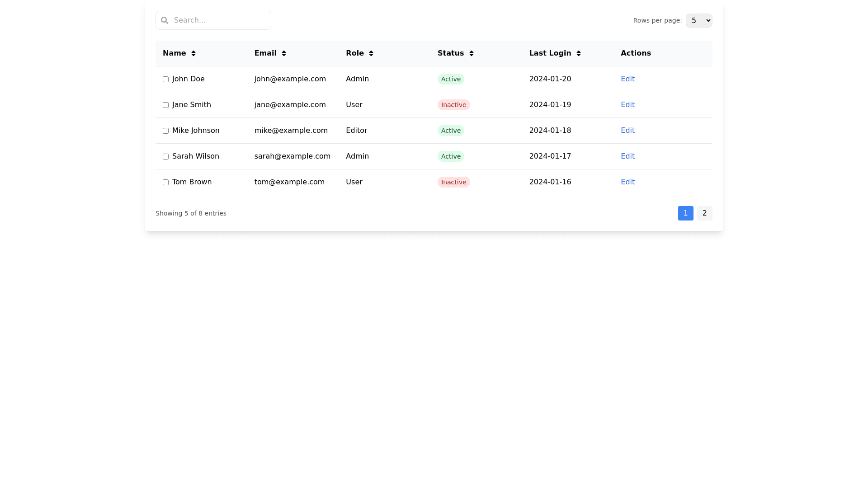The image size is (868, 488).
Task: Click Edit for Mike Johnson
Action: click(x=627, y=131)
